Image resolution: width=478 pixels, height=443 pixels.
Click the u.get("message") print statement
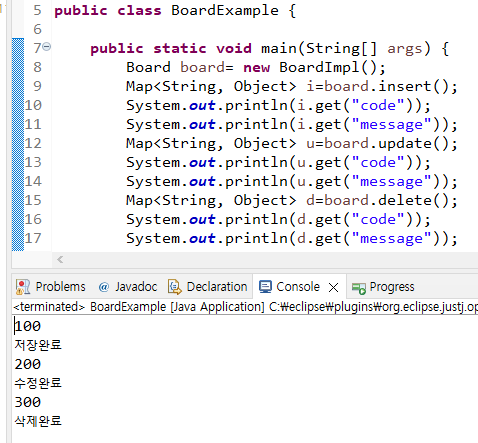coord(292,181)
